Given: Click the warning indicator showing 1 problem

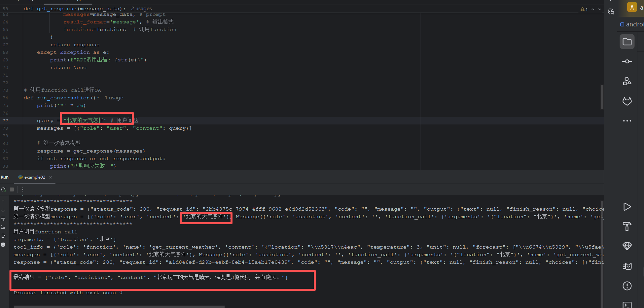Looking at the screenshot, I should pyautogui.click(x=584, y=9).
